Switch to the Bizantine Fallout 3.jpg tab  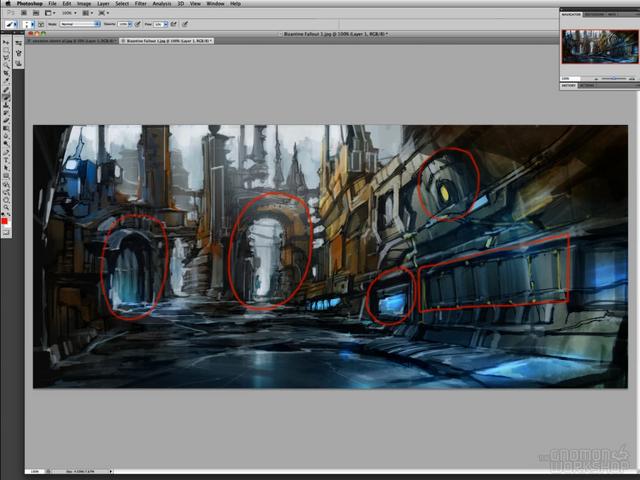point(167,41)
